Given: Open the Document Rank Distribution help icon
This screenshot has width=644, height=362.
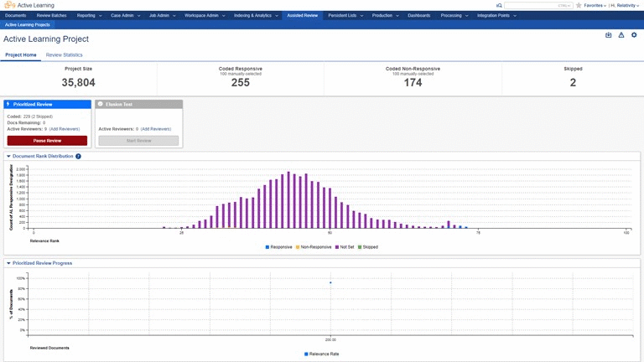Looking at the screenshot, I should click(x=78, y=157).
